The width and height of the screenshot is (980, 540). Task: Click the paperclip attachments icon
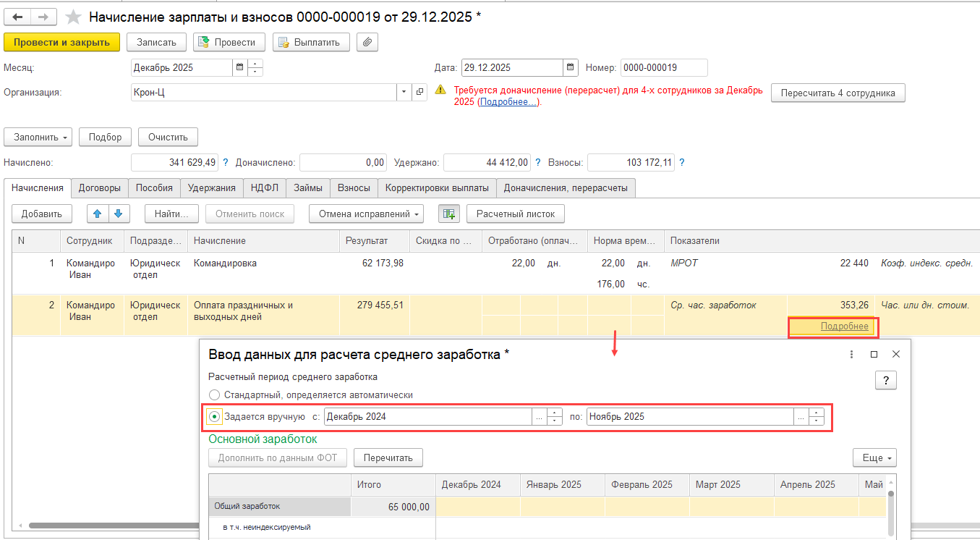tap(368, 42)
